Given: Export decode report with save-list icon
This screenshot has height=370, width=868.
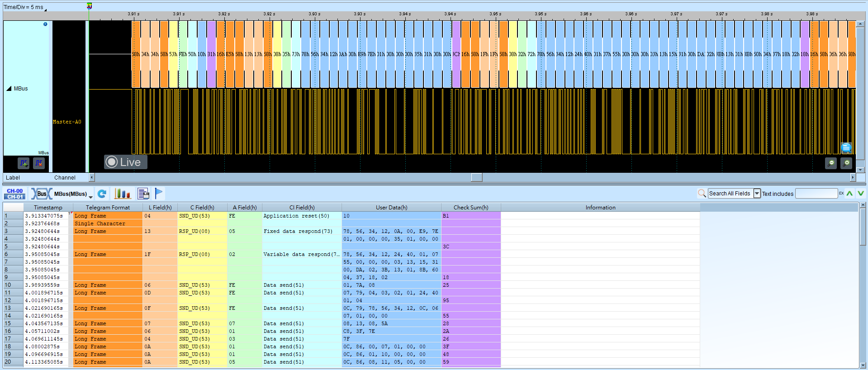Looking at the screenshot, I should (143, 194).
